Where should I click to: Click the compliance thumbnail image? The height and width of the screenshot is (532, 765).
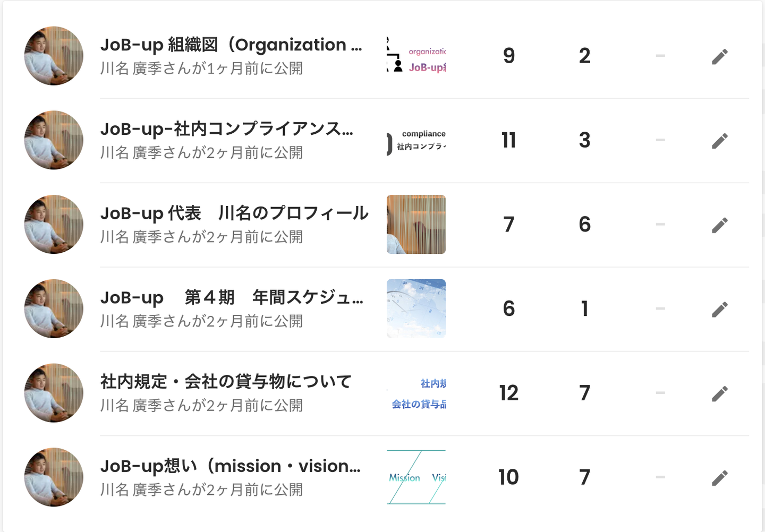[416, 140]
